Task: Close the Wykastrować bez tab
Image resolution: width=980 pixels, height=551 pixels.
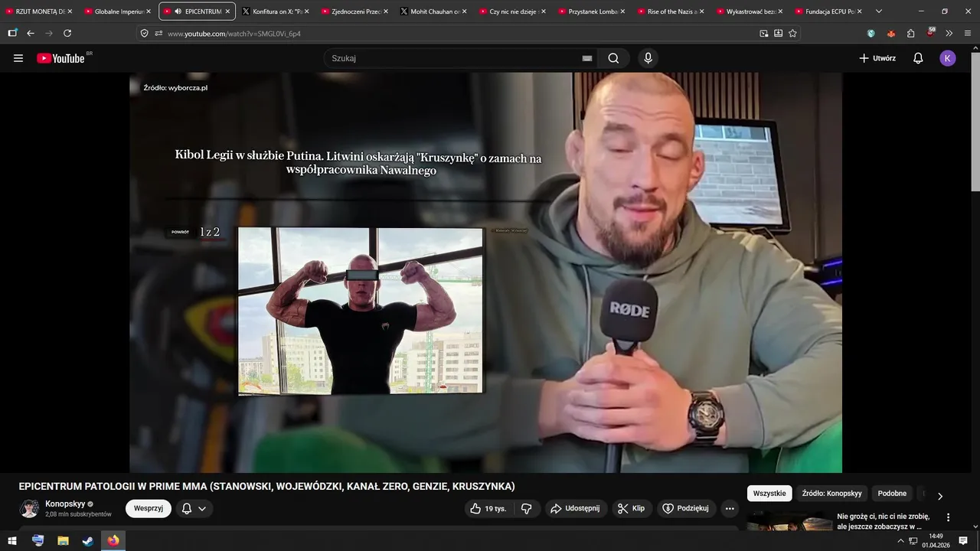Action: [780, 11]
